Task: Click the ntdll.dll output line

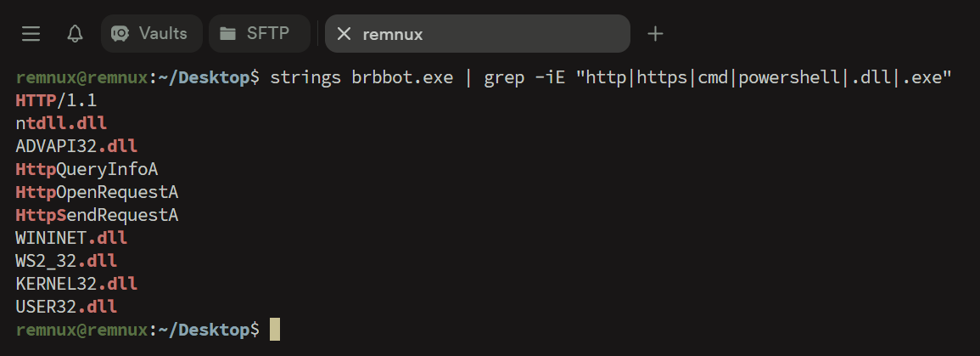Action: [x=61, y=123]
